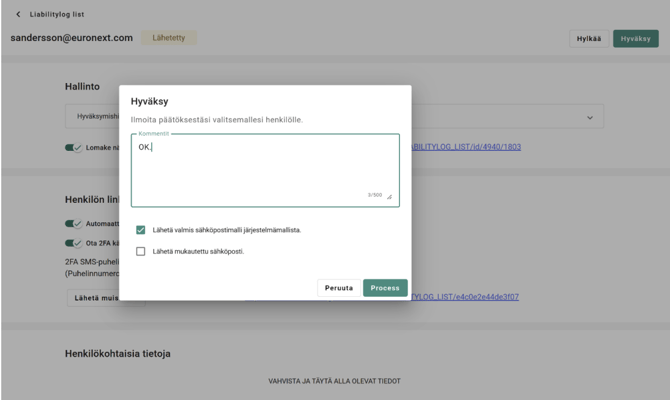This screenshot has width=670, height=400.
Task: Open the LIABILITYLOG_LIST/id/4940/1803 link
Action: tap(465, 147)
